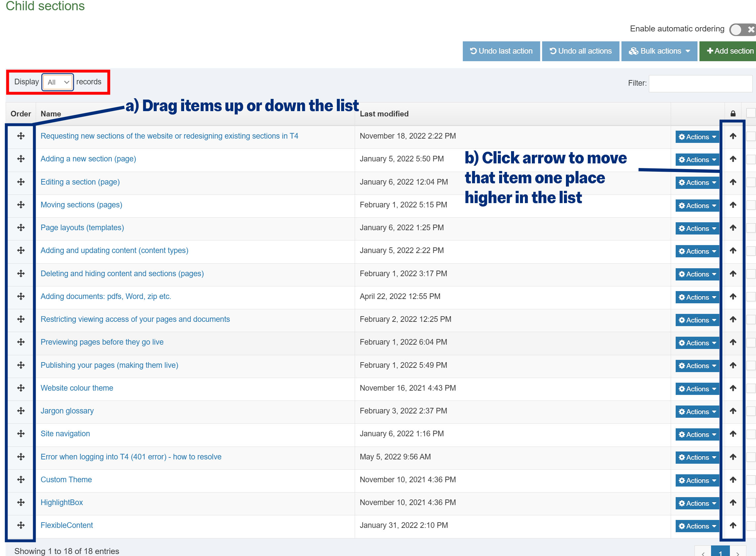
Task: Click drag handle for Custom Theme row
Action: (x=21, y=480)
